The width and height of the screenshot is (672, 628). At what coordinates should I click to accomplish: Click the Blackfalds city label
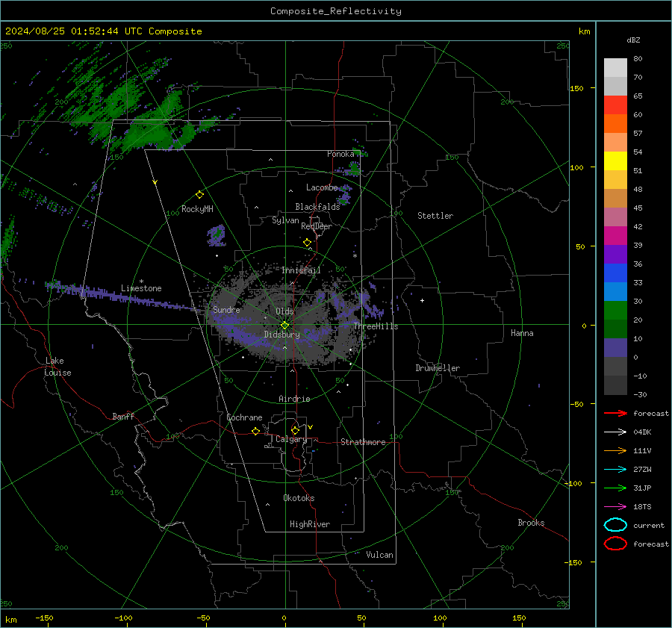[x=317, y=207]
